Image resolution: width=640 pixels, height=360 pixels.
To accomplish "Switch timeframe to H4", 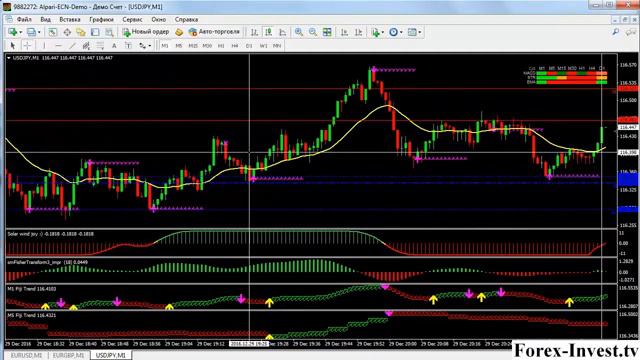I will (x=235, y=46).
